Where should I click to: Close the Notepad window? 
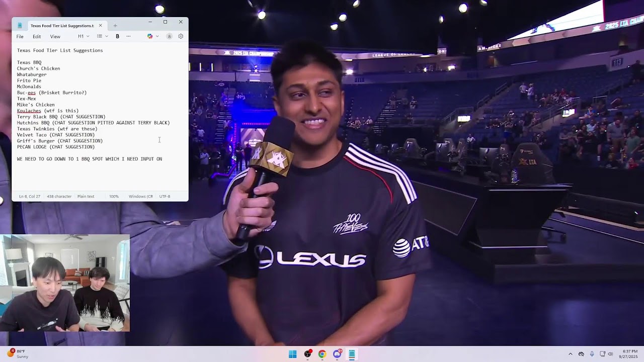(181, 22)
